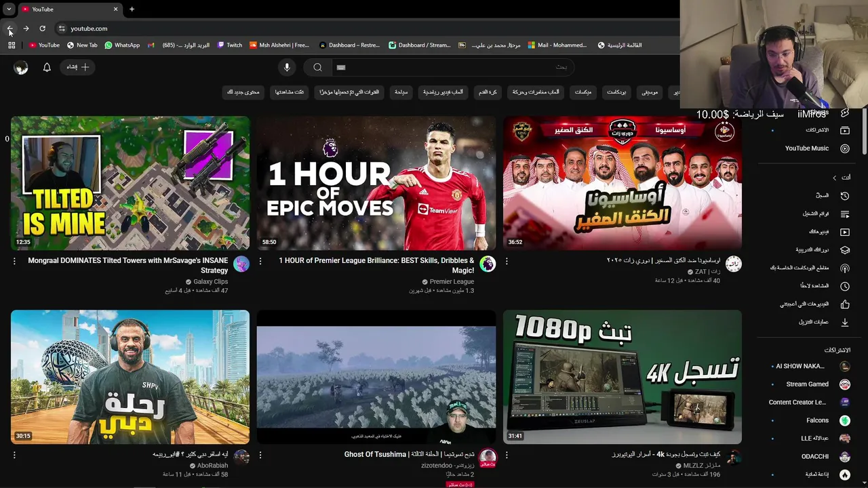Image resolution: width=868 pixels, height=488 pixels.
Task: Play the TILTED IS MINE video thumbnail
Action: (130, 183)
